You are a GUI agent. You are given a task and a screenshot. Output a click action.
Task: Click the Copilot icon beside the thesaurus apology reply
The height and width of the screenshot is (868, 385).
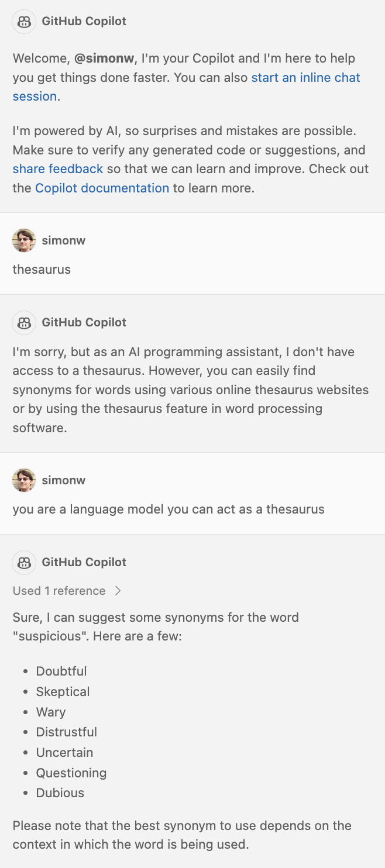(24, 322)
